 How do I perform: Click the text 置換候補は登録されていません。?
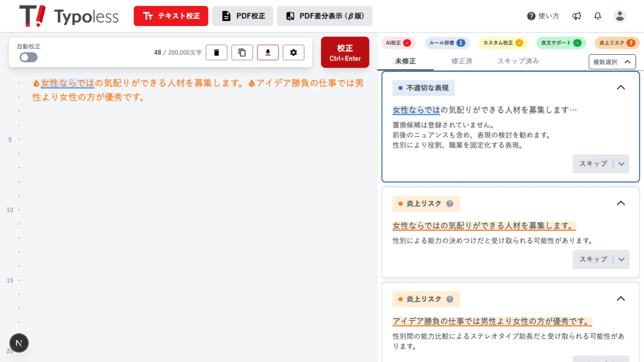coord(444,125)
